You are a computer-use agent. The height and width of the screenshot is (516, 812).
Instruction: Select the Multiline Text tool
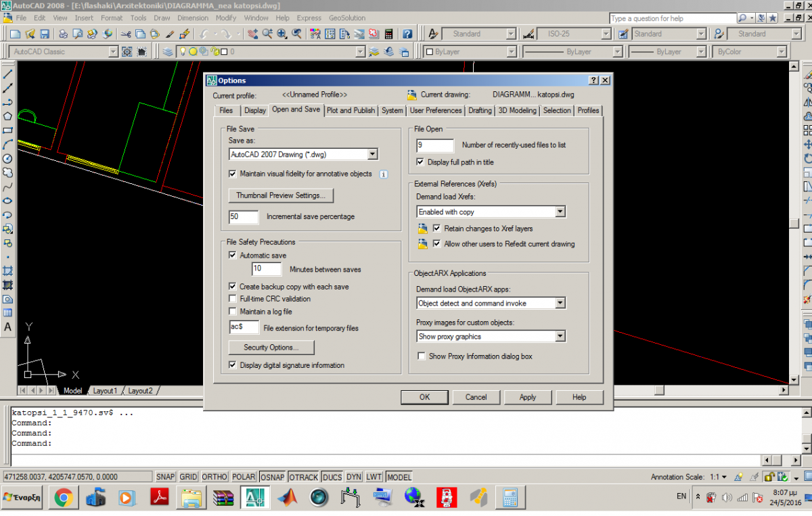click(7, 327)
